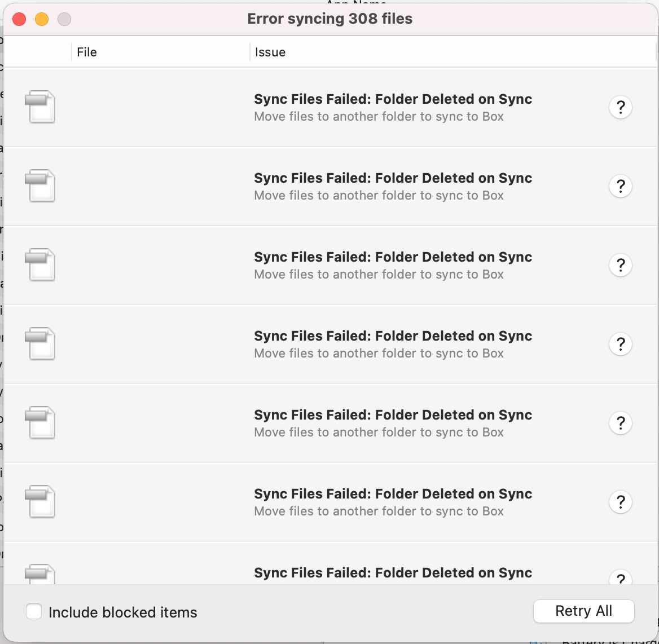This screenshot has height=644, width=659.
Task: Click the question mark beside the fourth error
Action: point(621,344)
